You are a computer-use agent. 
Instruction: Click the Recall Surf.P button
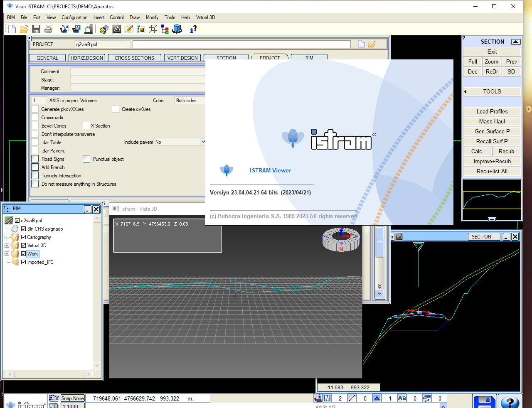(492, 141)
